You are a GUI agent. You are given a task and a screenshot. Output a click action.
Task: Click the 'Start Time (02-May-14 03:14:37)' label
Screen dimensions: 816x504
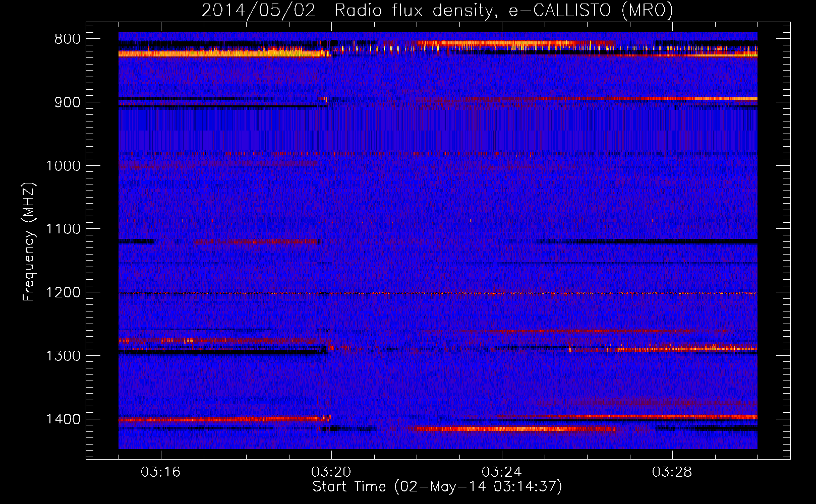coord(437,487)
